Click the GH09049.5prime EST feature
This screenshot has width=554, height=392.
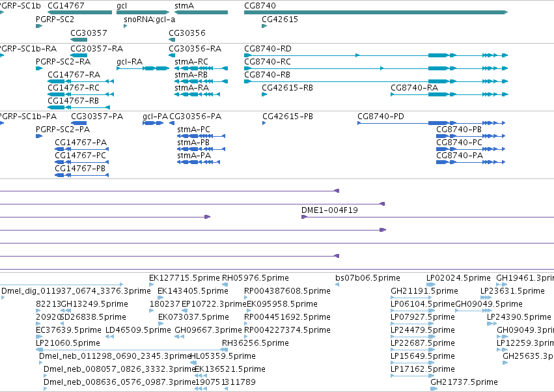point(474,311)
